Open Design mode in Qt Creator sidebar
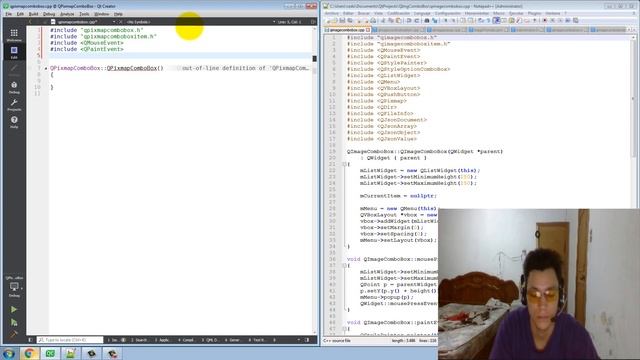 [14, 70]
